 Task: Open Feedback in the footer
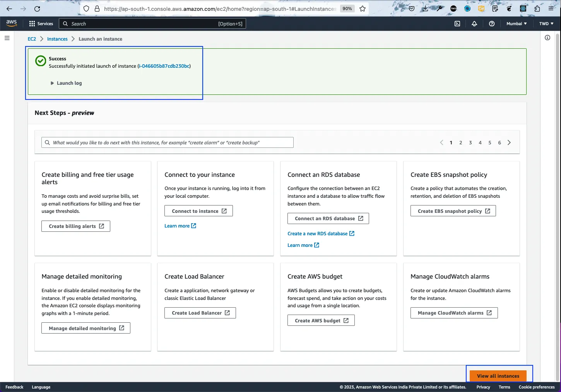tap(14, 387)
